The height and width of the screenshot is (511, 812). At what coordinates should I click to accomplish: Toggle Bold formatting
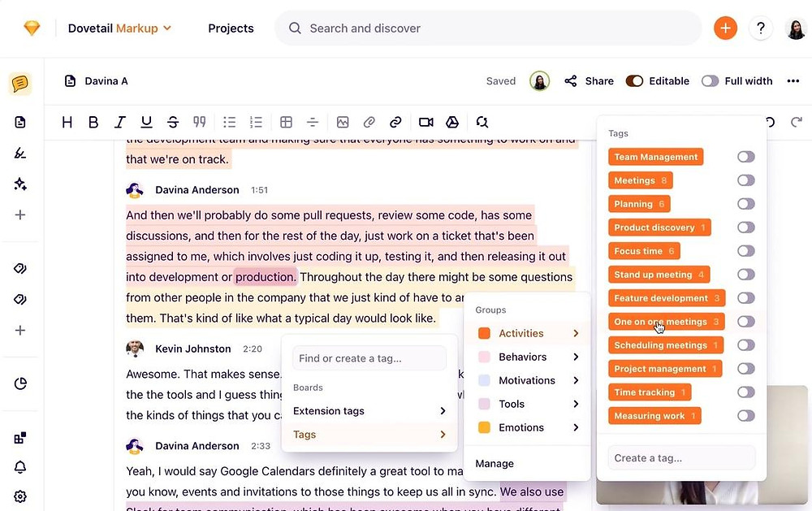tap(93, 123)
